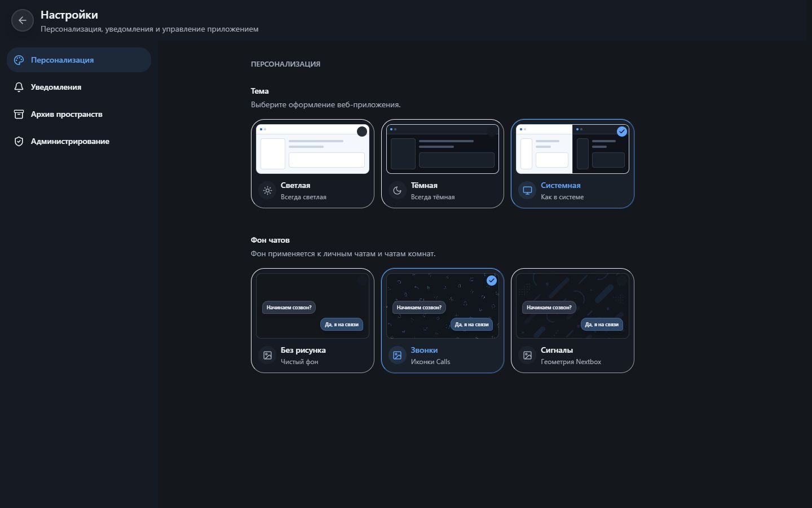The image size is (812, 508).
Task: Choose the Без рисунка background label
Action: (303, 350)
